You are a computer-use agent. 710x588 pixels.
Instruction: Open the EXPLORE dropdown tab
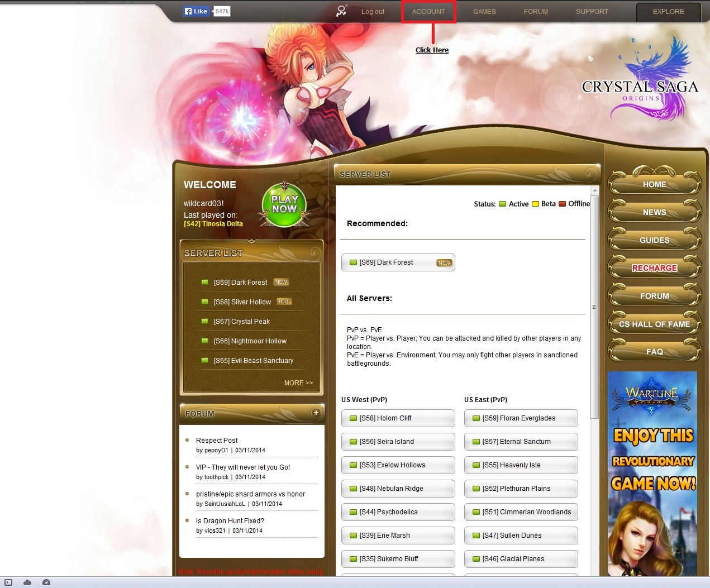[x=668, y=12]
